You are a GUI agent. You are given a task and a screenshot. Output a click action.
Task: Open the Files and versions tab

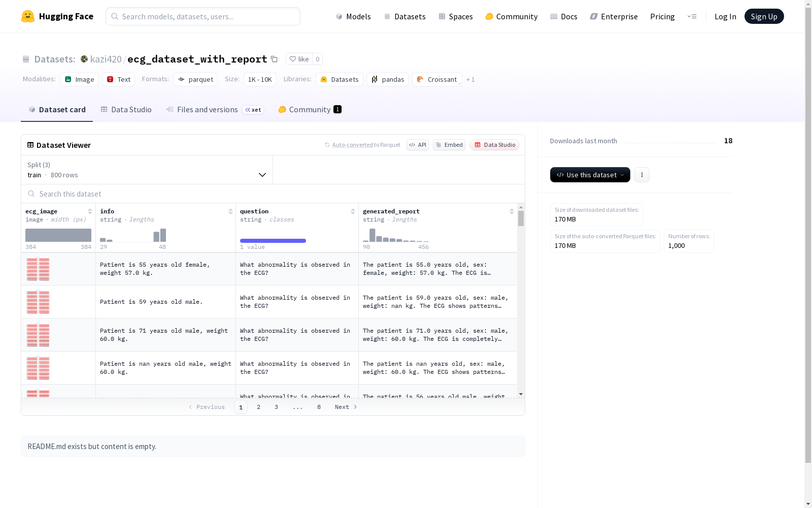(x=215, y=110)
